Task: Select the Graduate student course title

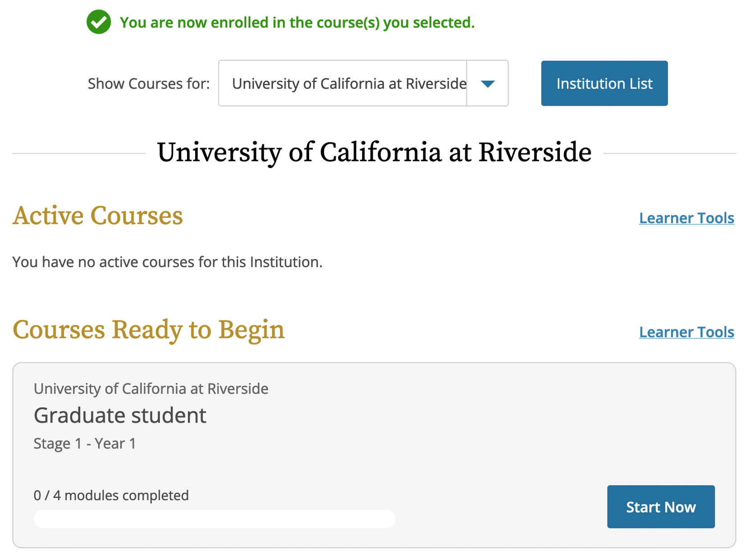Action: [120, 415]
